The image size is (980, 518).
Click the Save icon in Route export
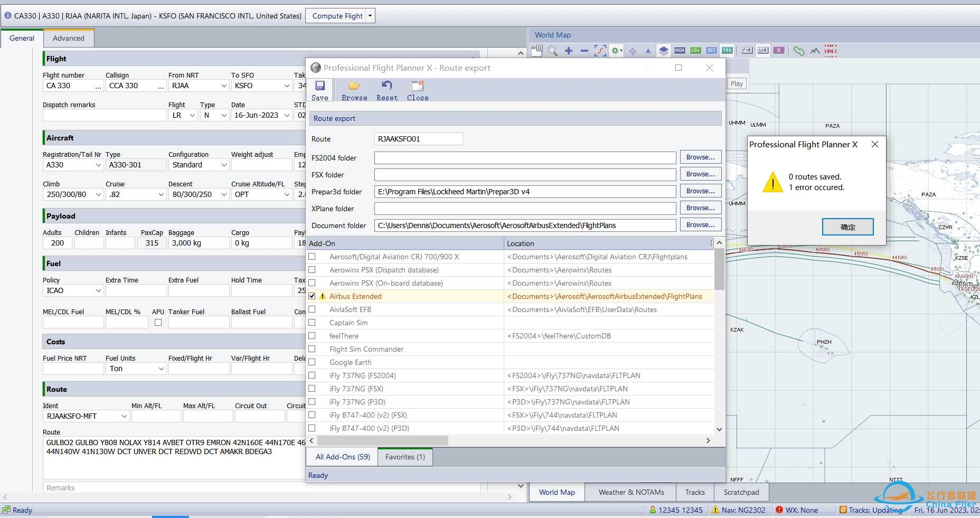point(320,86)
